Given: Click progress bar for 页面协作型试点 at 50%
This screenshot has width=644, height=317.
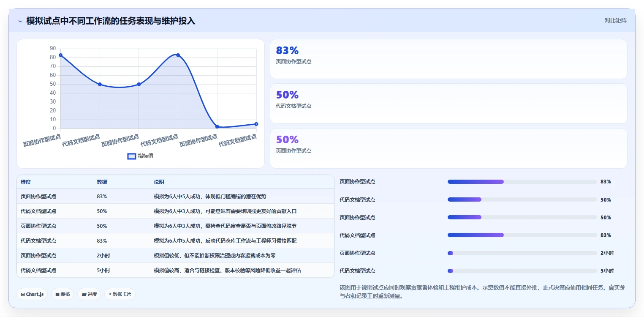Looking at the screenshot, I should [522, 217].
